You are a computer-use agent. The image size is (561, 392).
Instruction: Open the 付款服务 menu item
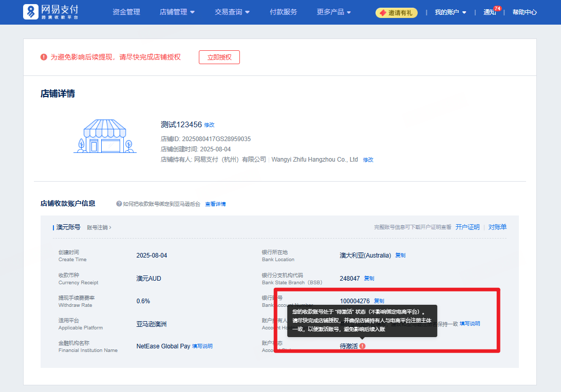[283, 12]
